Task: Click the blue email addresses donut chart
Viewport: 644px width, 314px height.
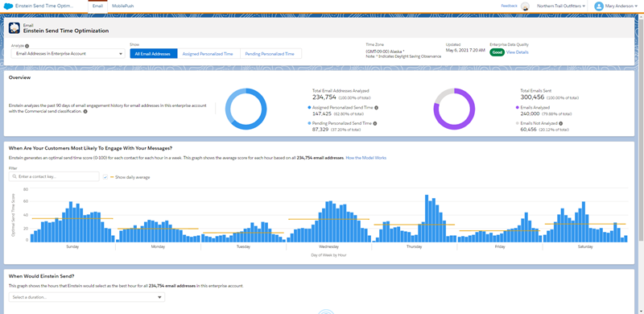Action: coord(246,109)
